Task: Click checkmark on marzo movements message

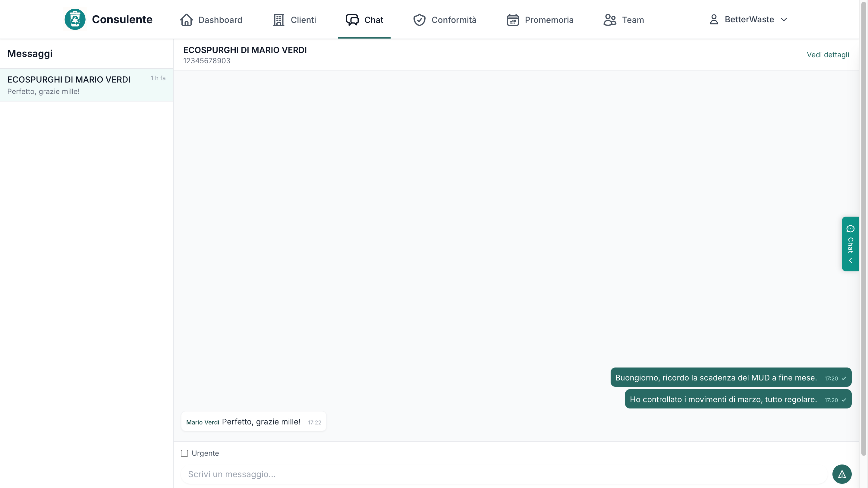Action: click(844, 400)
